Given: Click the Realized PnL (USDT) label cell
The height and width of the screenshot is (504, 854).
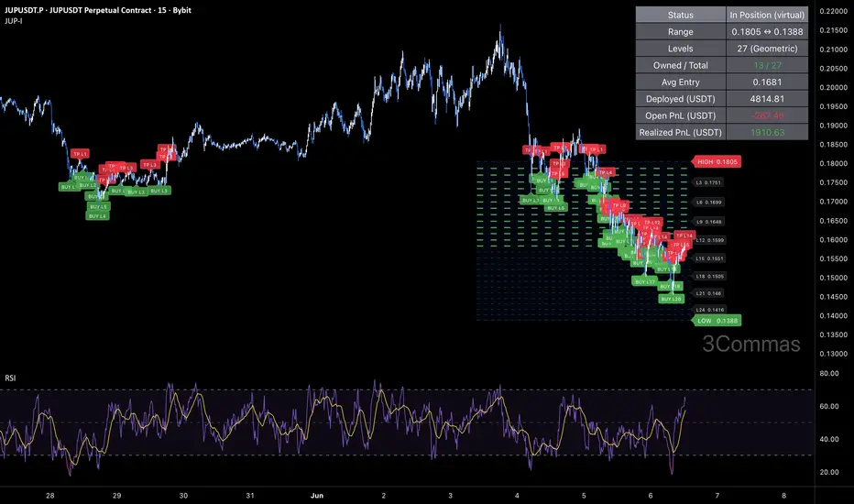Looking at the screenshot, I should pyautogui.click(x=680, y=132).
